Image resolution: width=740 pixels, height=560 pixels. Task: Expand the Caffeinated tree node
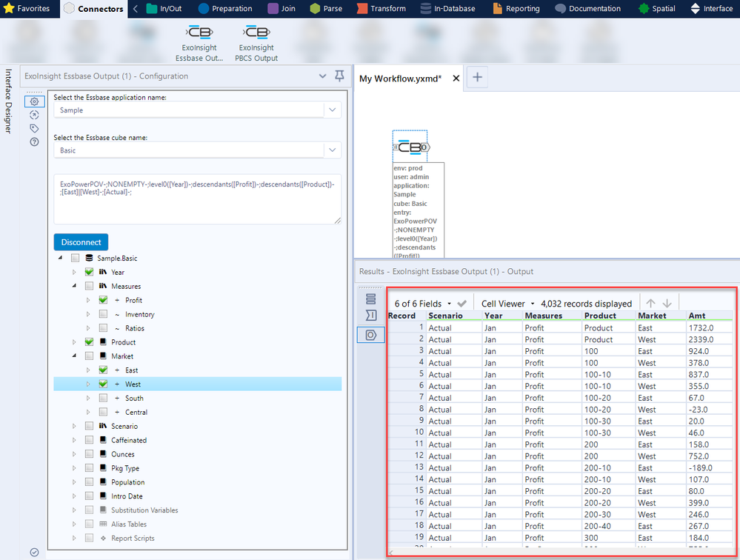pyautogui.click(x=74, y=440)
